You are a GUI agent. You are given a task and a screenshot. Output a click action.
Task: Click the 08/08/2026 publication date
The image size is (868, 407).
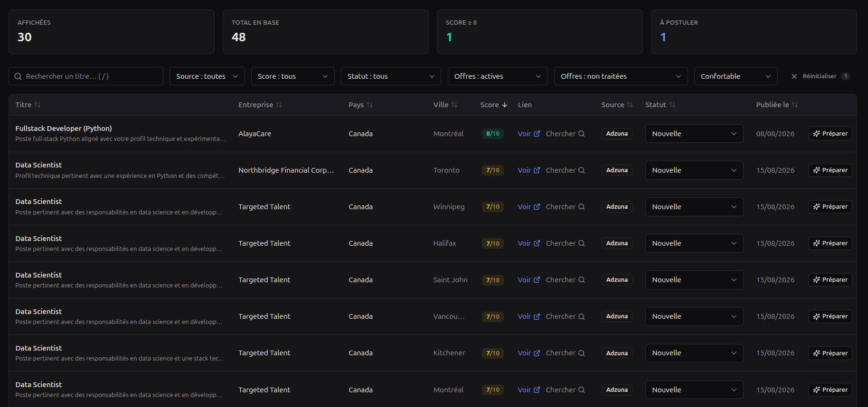(x=775, y=134)
